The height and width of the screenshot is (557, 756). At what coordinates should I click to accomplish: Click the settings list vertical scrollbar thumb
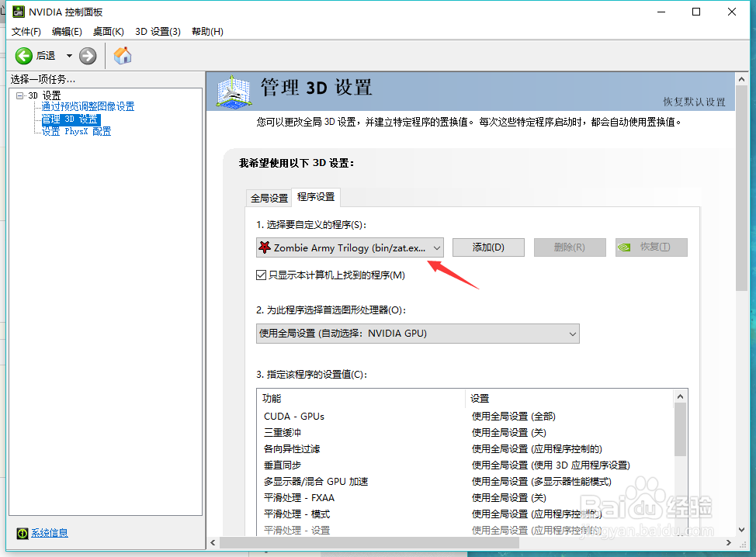click(x=680, y=429)
